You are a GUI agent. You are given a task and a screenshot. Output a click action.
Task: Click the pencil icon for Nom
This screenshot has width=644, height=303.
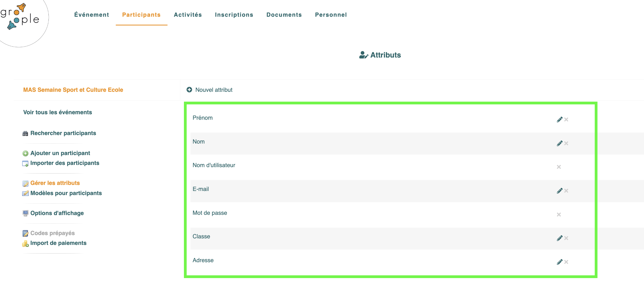pyautogui.click(x=559, y=143)
